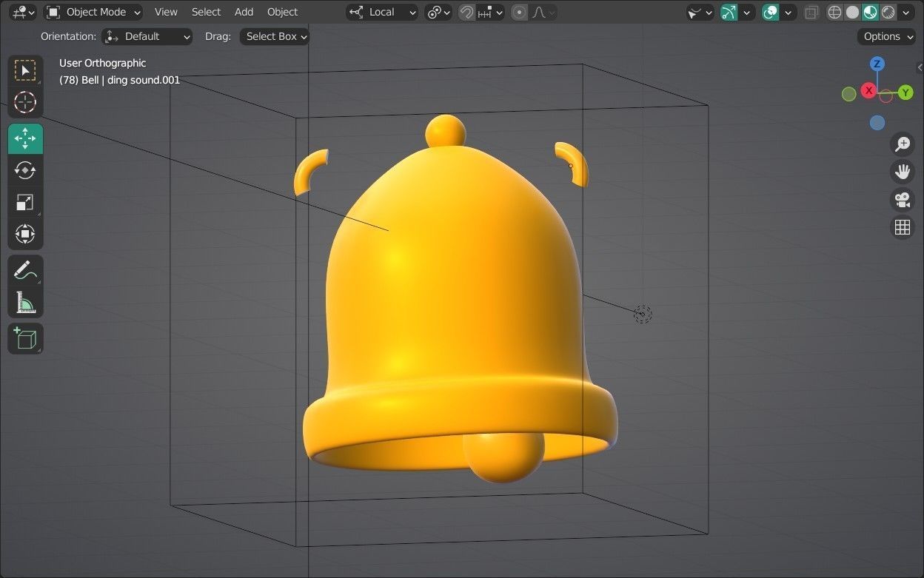Click the negative Y green gizmo dot

coord(849,93)
